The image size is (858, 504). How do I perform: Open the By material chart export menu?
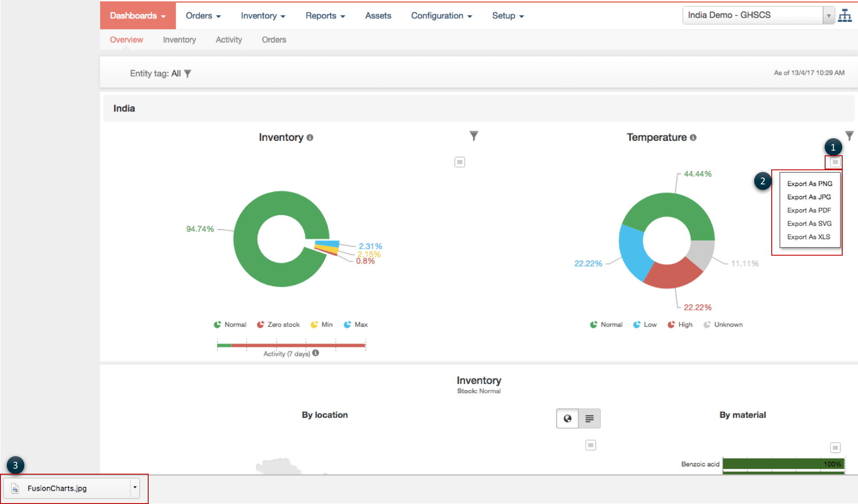click(835, 448)
